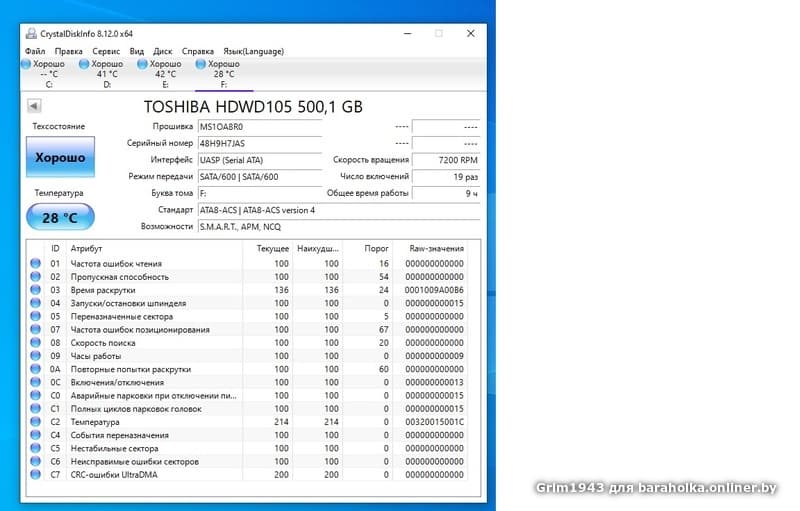Click status circle for attribute 04 row
This screenshot has height=511, width=800.
[35, 303]
